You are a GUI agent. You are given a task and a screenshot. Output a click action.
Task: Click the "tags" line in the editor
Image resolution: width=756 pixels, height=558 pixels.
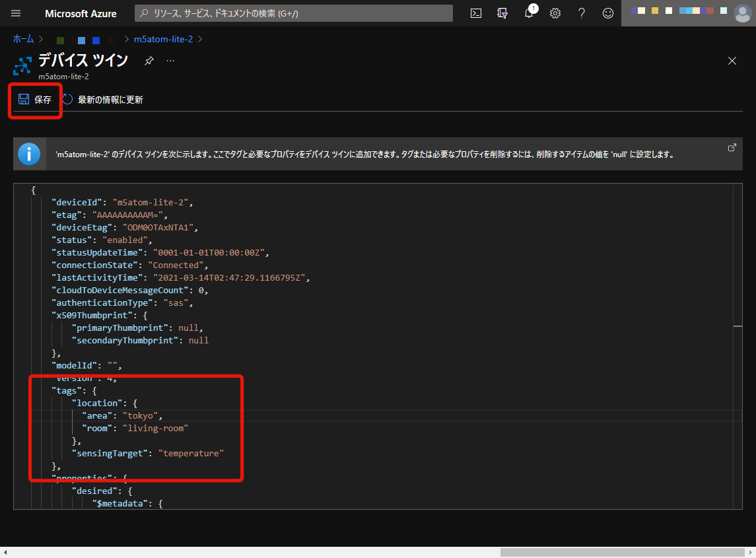click(x=74, y=391)
